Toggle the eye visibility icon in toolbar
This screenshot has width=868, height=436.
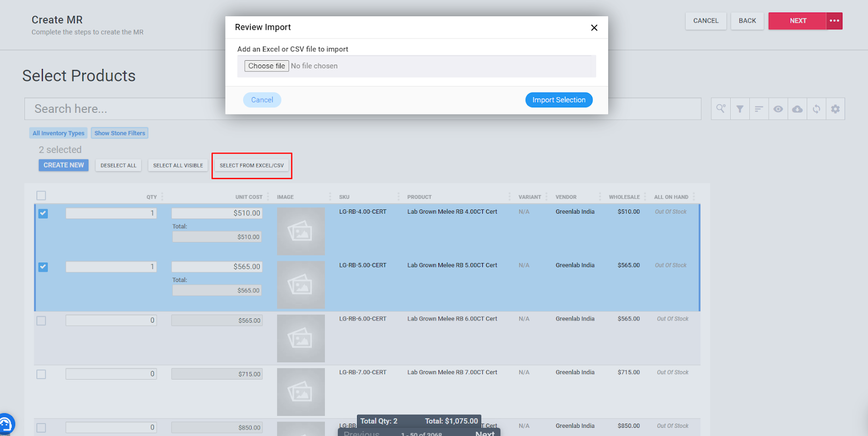point(778,109)
